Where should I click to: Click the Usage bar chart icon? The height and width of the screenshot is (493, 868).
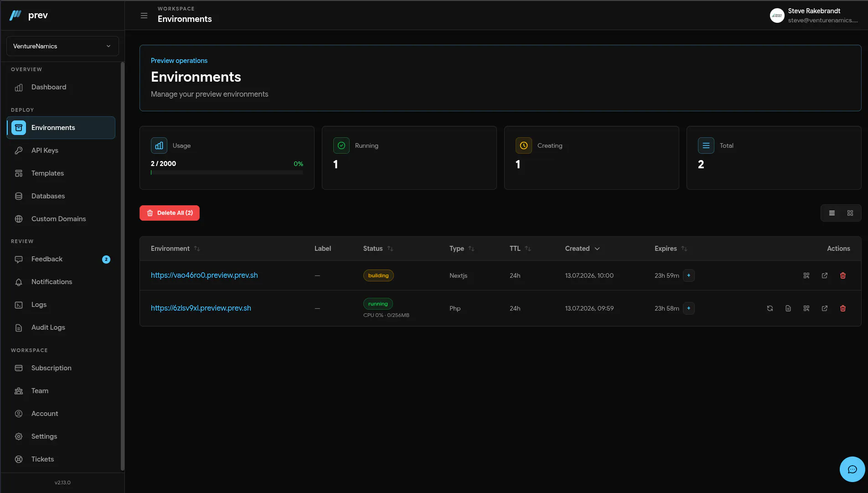159,145
